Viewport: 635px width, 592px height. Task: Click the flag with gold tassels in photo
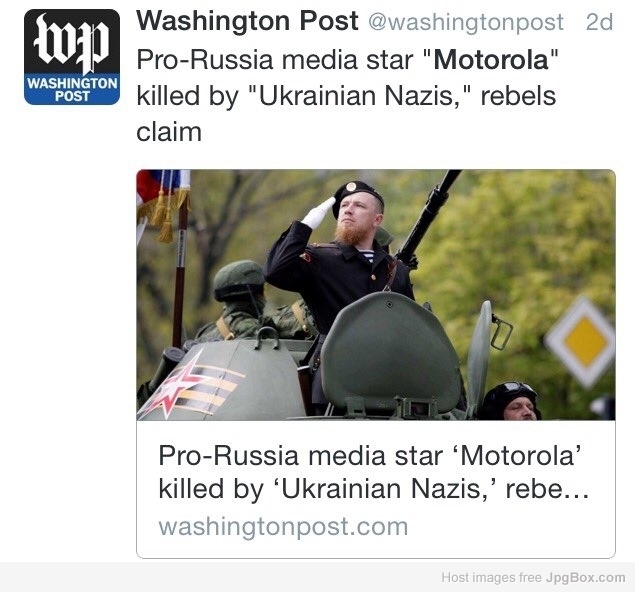point(164,204)
